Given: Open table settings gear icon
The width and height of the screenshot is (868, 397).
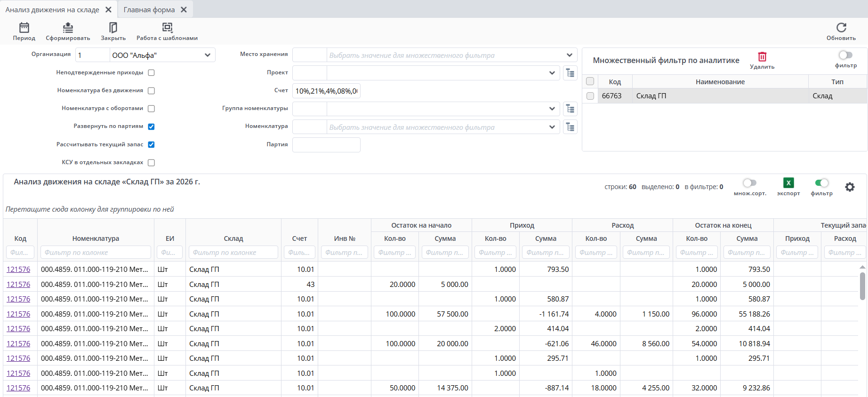Looking at the screenshot, I should coord(850,187).
